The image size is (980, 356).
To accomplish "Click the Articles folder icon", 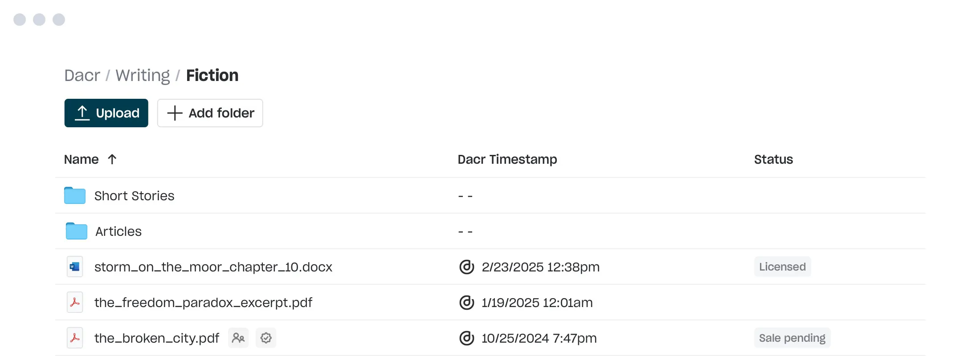I will [x=77, y=231].
